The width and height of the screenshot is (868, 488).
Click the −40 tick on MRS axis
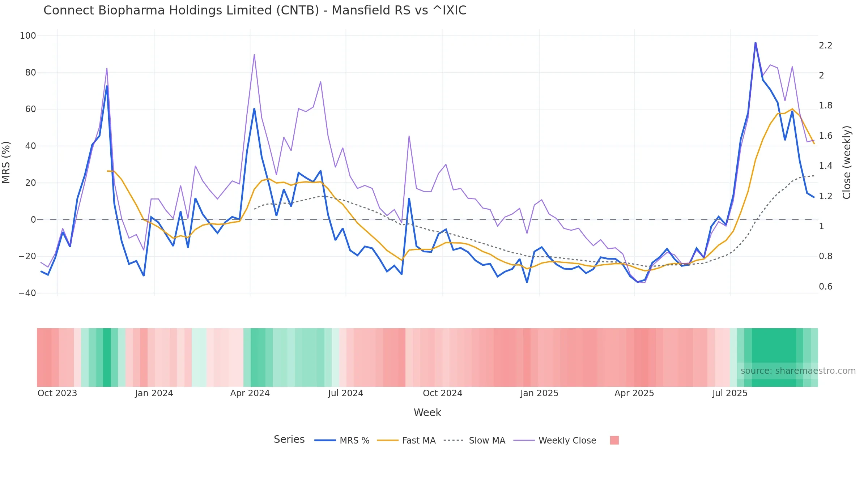27,293
